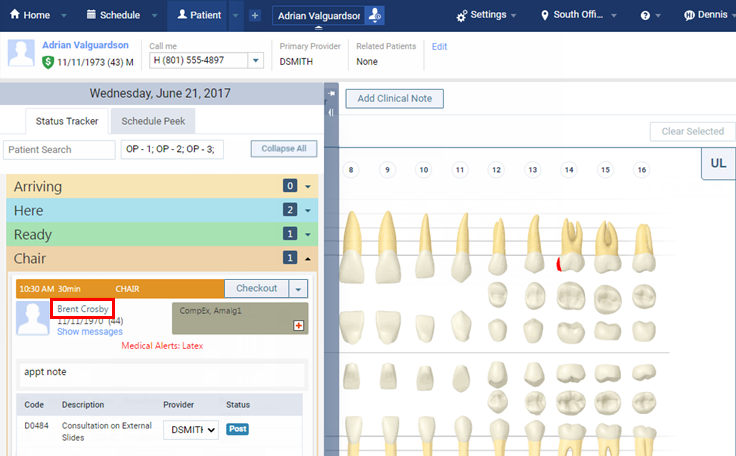Click Adrian Valguardson patient name link
Viewport: 736px width, 456px height.
tap(85, 45)
